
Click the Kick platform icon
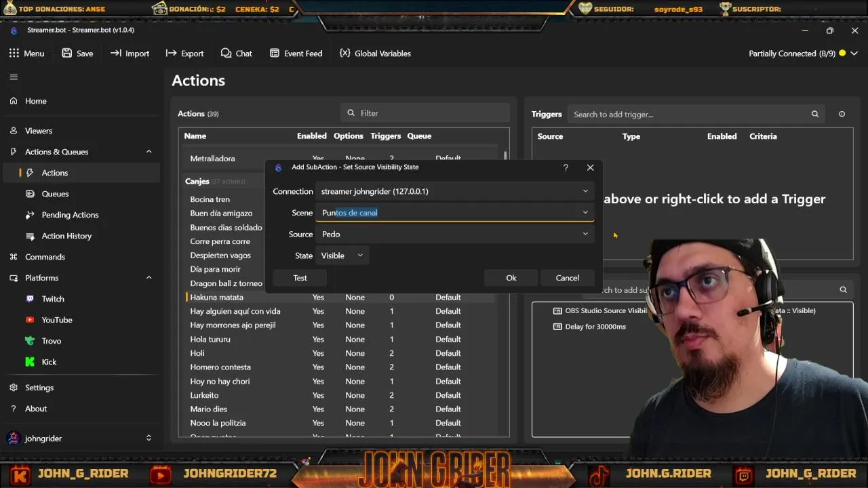pyautogui.click(x=30, y=362)
